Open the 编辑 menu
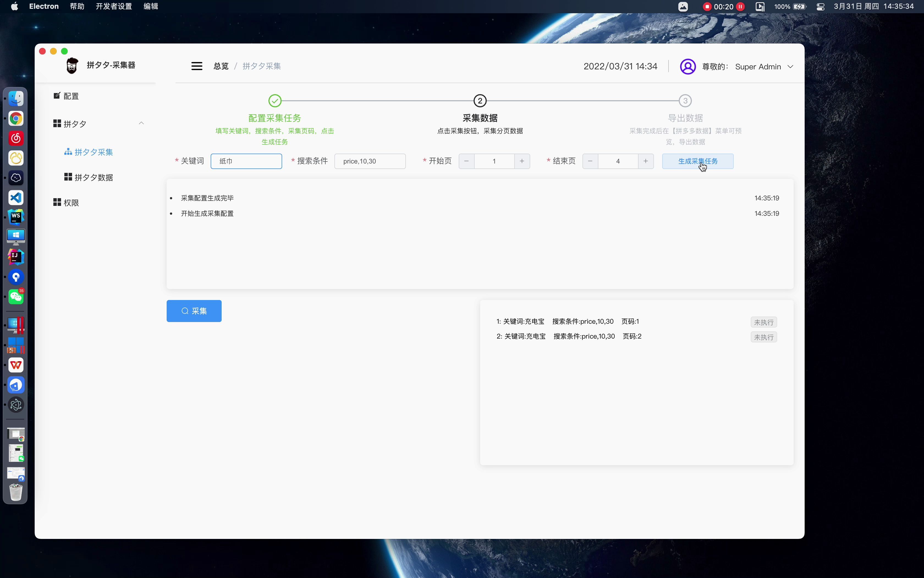This screenshot has width=924, height=578. tap(151, 7)
